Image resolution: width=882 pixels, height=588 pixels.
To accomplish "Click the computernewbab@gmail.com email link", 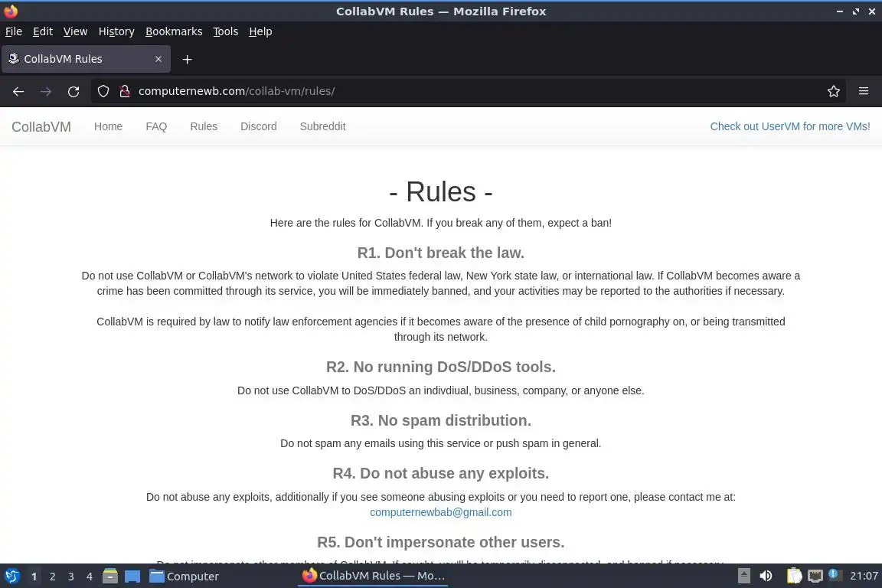I will tap(441, 512).
